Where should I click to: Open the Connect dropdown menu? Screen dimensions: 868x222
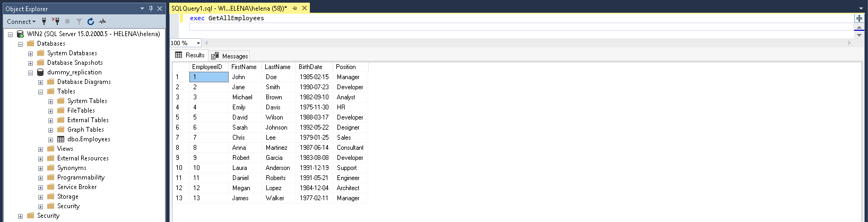pyautogui.click(x=21, y=21)
